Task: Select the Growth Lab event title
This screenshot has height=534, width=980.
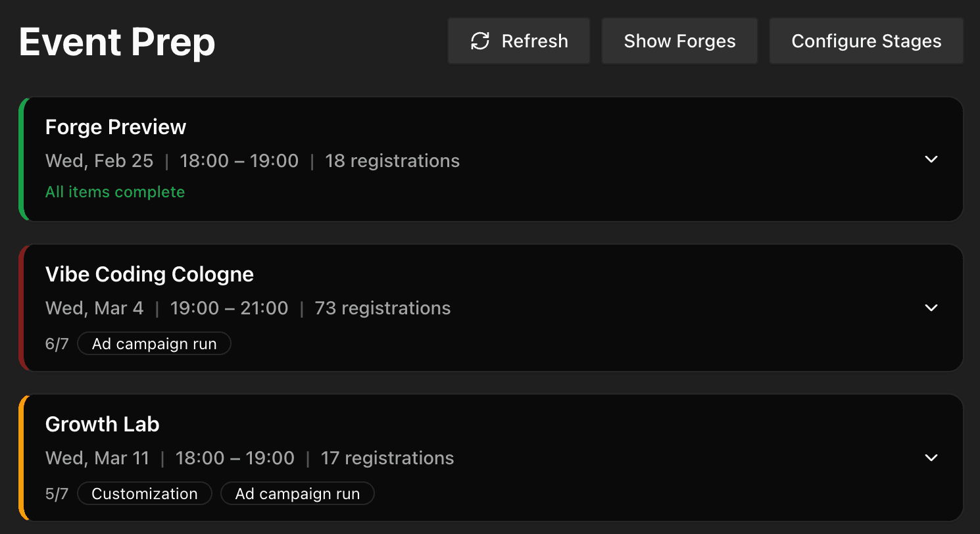Action: tap(102, 424)
